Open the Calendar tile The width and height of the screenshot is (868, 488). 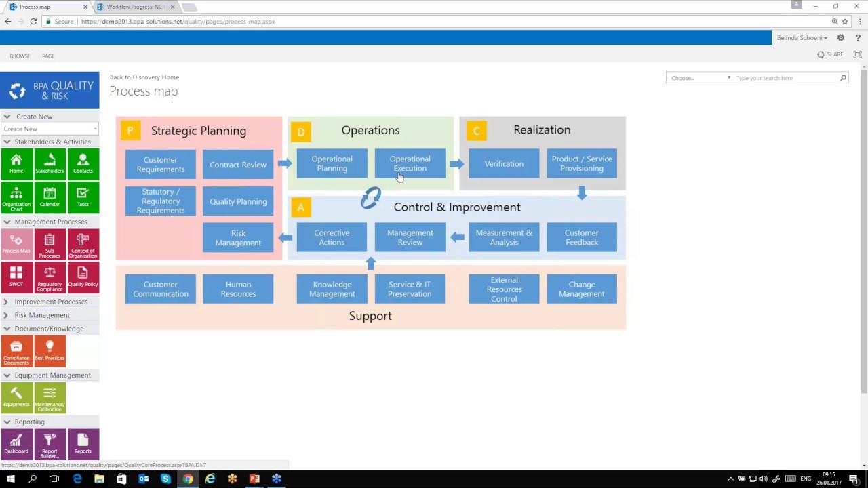pyautogui.click(x=50, y=197)
